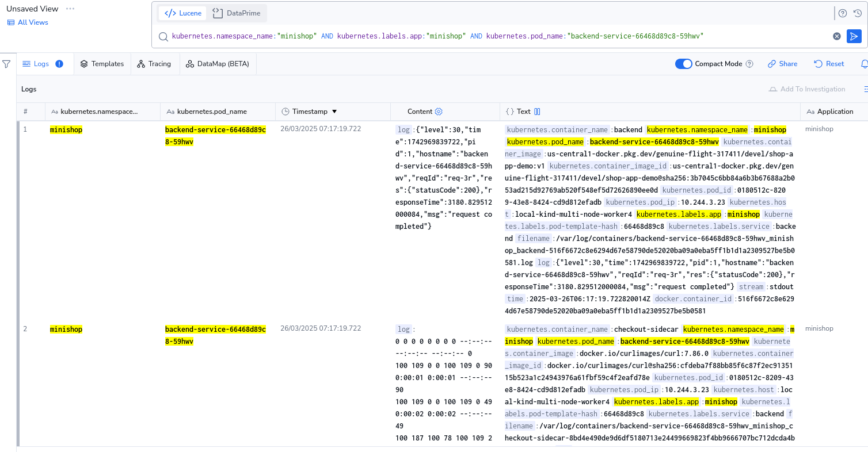Switch query language to Lucene
This screenshot has width=868, height=452.
tap(182, 13)
